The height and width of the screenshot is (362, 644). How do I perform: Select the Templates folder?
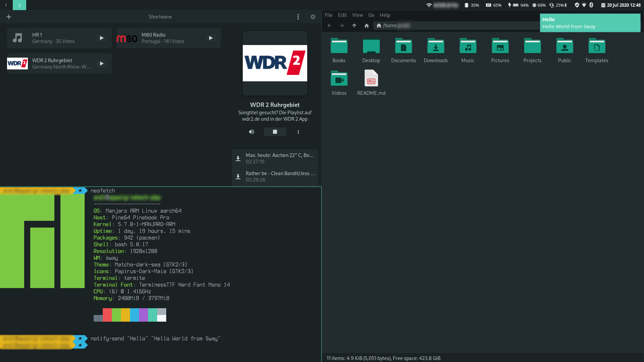(x=597, y=50)
